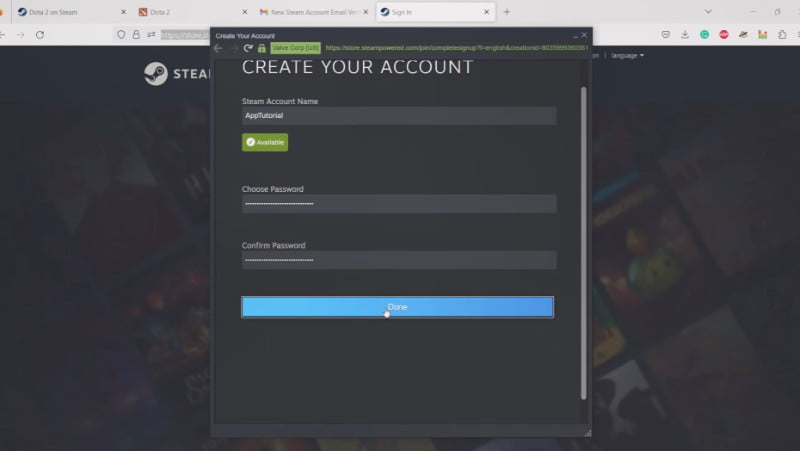The width and height of the screenshot is (800, 451).
Task: Go back in the Create Your Account popup
Action: 218,48
